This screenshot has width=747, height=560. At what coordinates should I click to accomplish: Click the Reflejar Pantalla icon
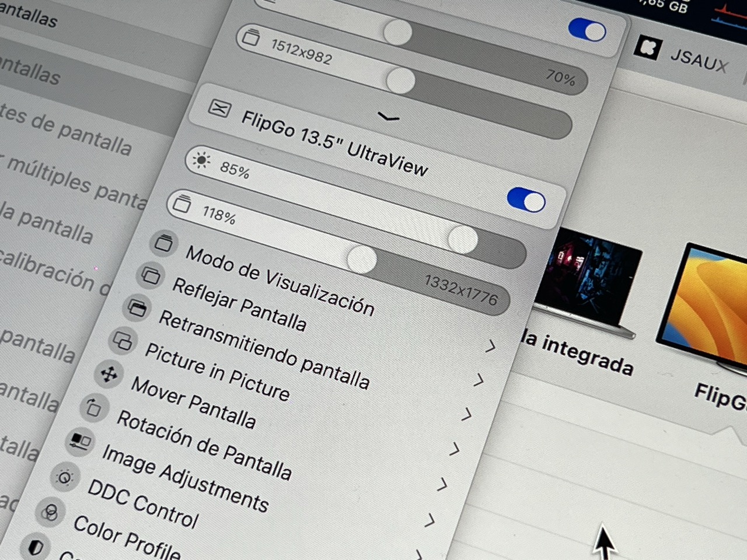tap(151, 275)
